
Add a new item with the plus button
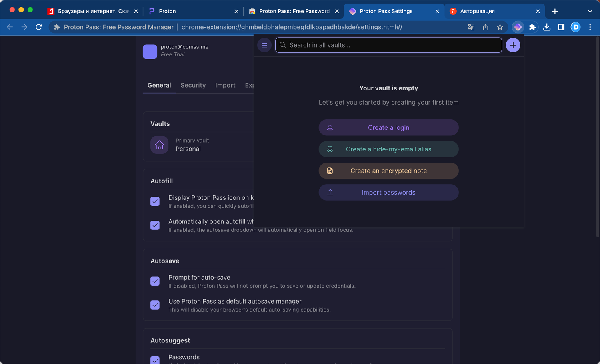point(513,45)
